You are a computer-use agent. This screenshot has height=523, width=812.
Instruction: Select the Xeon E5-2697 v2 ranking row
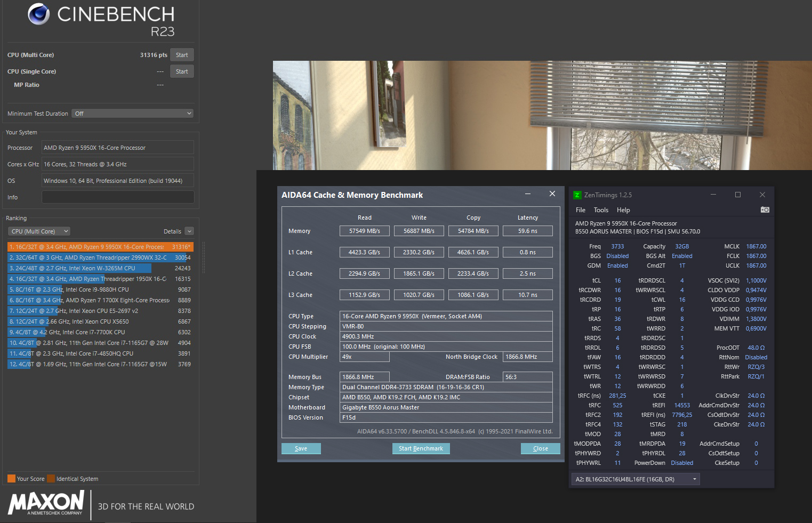point(100,311)
